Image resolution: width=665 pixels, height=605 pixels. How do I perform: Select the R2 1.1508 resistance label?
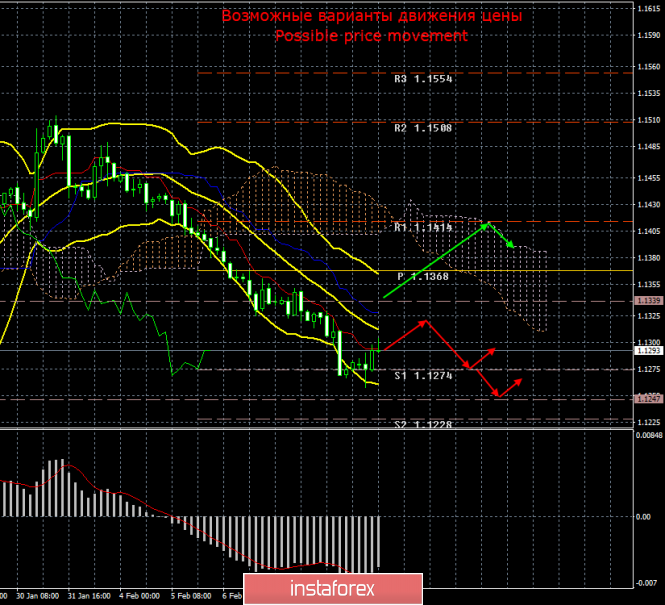click(x=423, y=128)
